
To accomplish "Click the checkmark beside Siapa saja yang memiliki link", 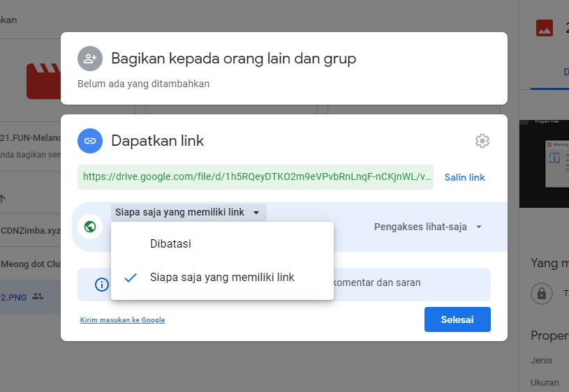I will (x=131, y=278).
